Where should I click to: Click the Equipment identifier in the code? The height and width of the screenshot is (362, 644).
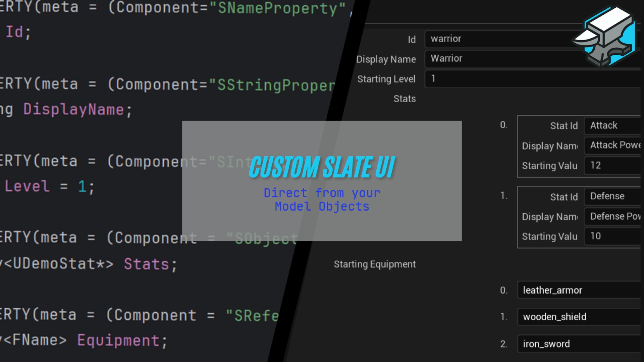[x=118, y=340]
